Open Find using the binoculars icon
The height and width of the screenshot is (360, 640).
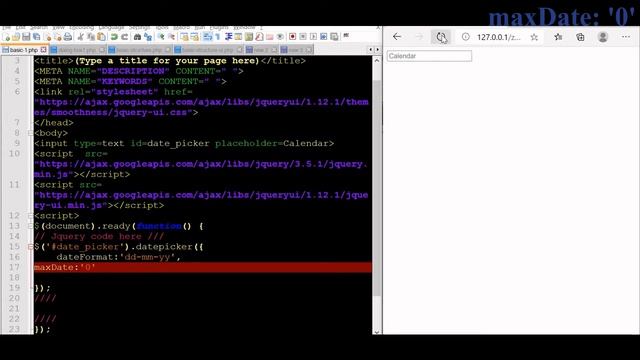click(138, 37)
